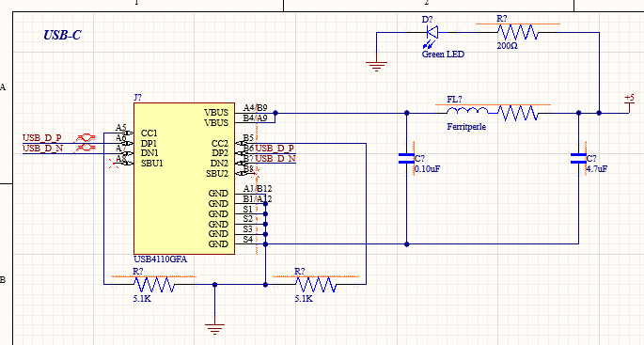Select the left USB_D_N net label

point(42,148)
